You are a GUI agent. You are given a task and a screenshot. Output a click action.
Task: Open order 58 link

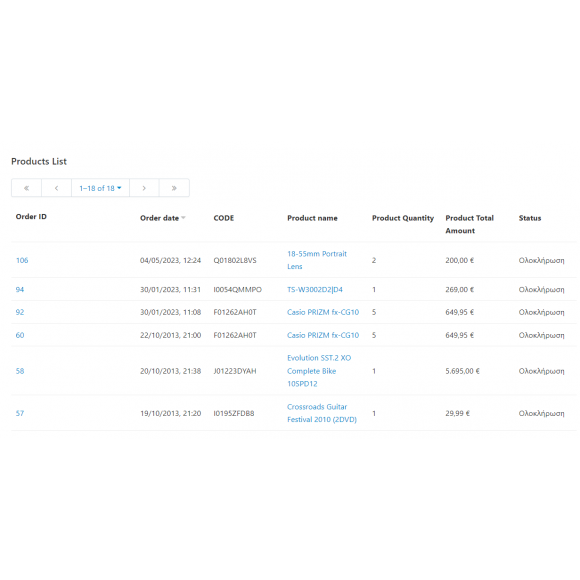tap(20, 371)
